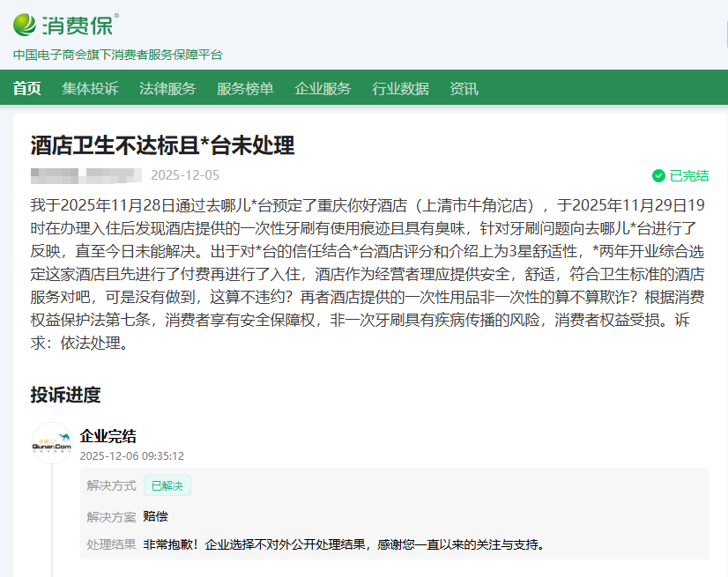Click the green checkmark icon beside 已完结
Image resolution: width=728 pixels, height=577 pixels.
[658, 175]
